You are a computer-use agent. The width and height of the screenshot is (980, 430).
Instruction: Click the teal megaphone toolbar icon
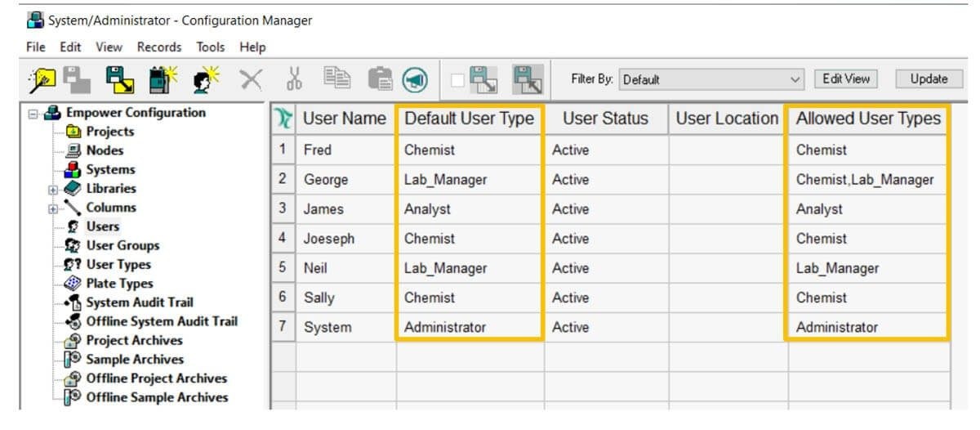(x=415, y=79)
